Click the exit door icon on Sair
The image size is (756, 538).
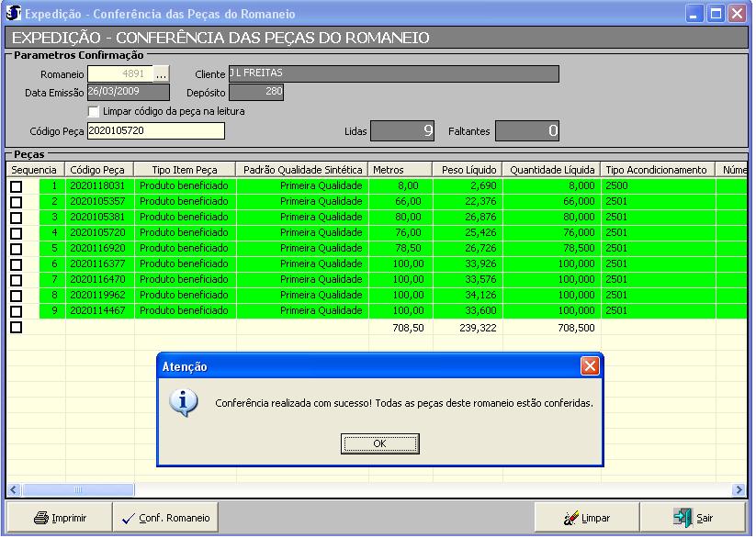(x=682, y=518)
